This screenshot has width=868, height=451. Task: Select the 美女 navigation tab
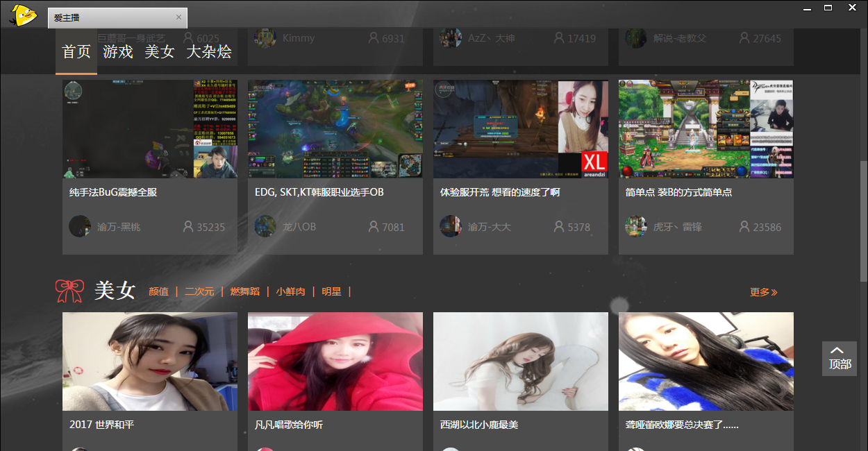(160, 51)
